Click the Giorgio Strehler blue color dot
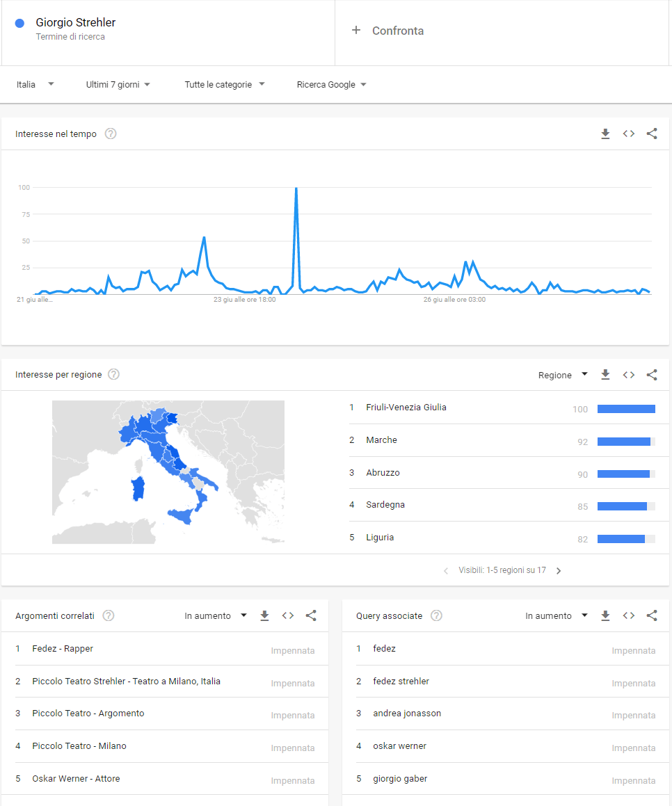 [x=20, y=23]
